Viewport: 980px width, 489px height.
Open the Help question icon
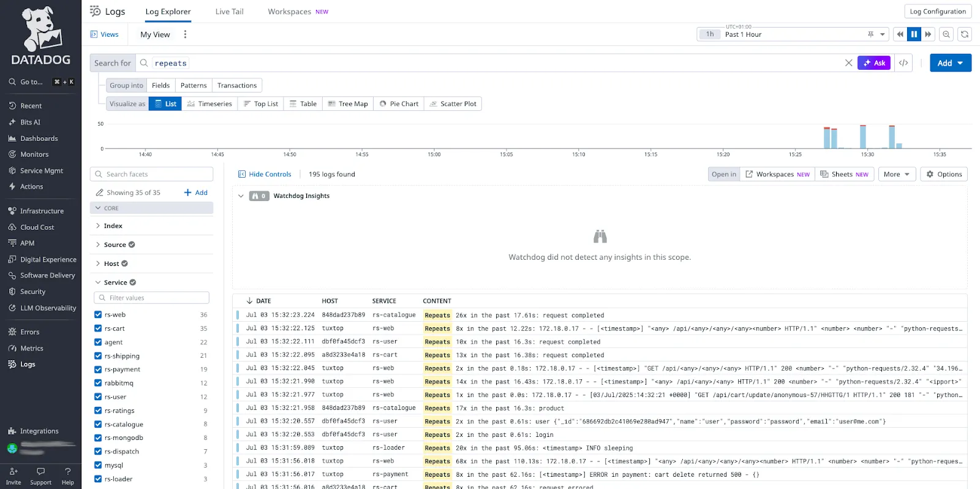pyautogui.click(x=68, y=471)
